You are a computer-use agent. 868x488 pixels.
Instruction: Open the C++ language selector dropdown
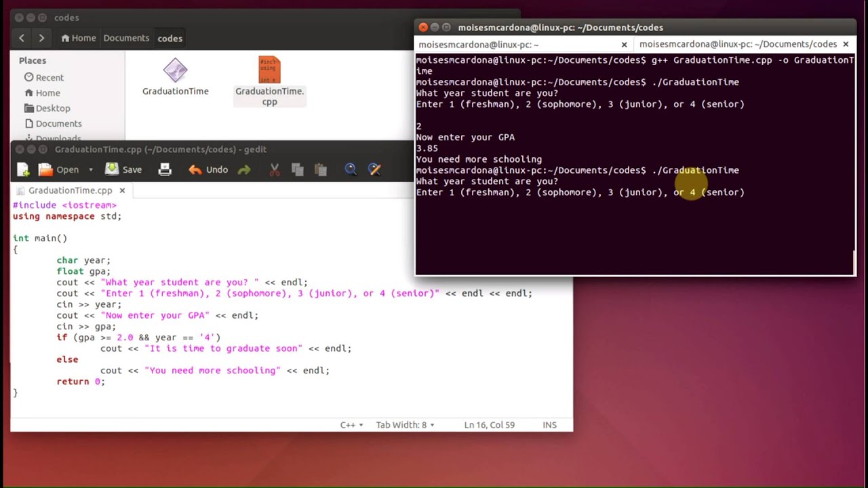coord(351,425)
